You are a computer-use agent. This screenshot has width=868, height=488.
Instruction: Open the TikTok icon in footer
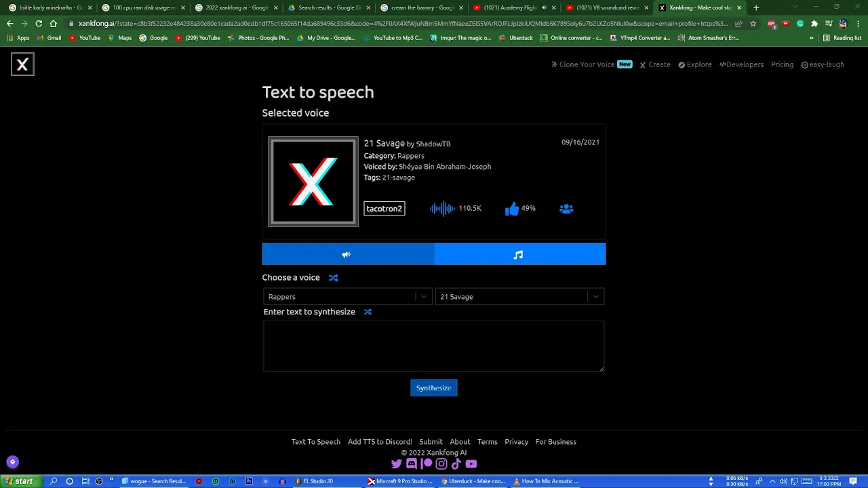[456, 464]
